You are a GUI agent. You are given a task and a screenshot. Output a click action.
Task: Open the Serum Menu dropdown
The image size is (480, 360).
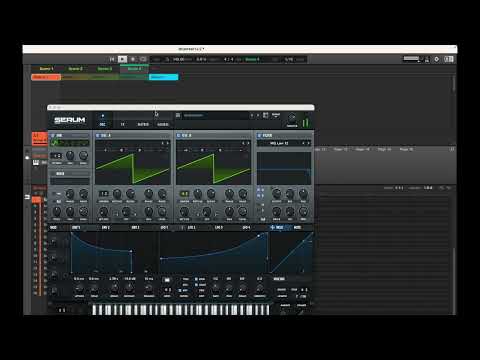point(276,115)
